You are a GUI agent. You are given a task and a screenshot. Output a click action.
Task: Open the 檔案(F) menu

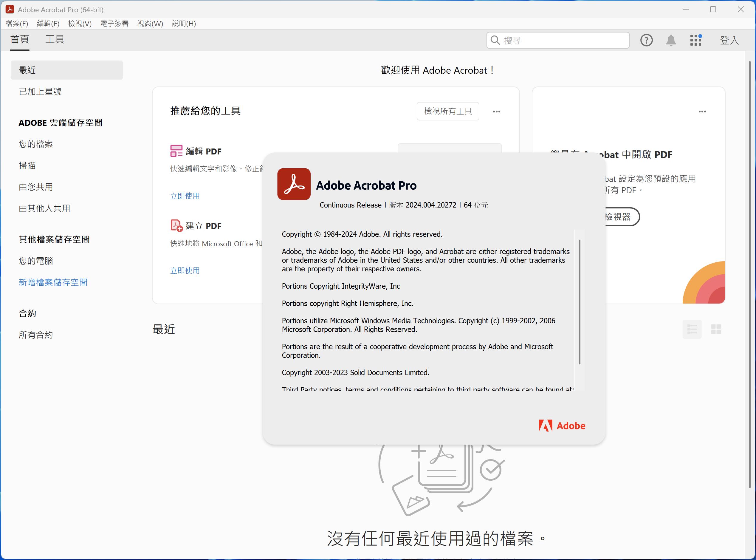point(17,23)
